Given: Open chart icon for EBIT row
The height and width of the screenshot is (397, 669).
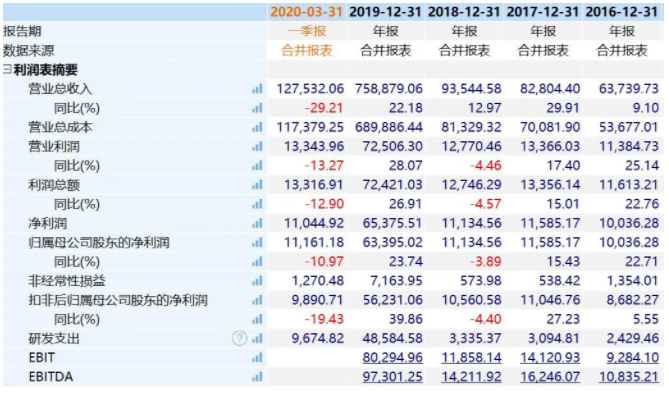Looking at the screenshot, I should 257,358.
